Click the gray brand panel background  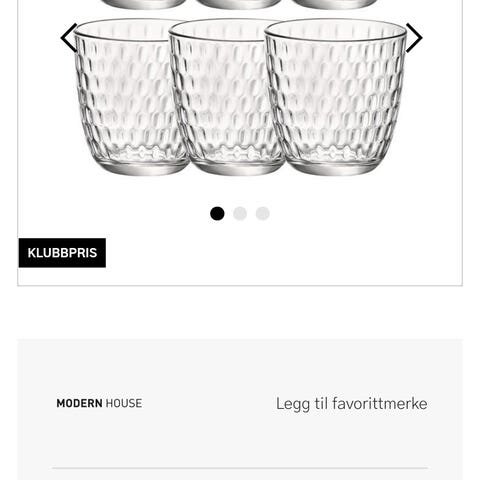click(x=240, y=367)
